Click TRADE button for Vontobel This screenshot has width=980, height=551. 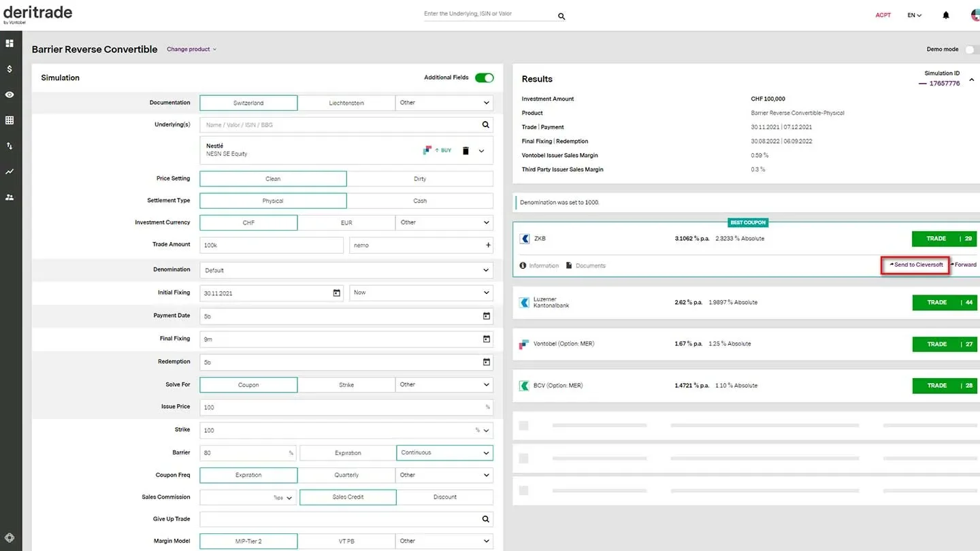tap(945, 344)
